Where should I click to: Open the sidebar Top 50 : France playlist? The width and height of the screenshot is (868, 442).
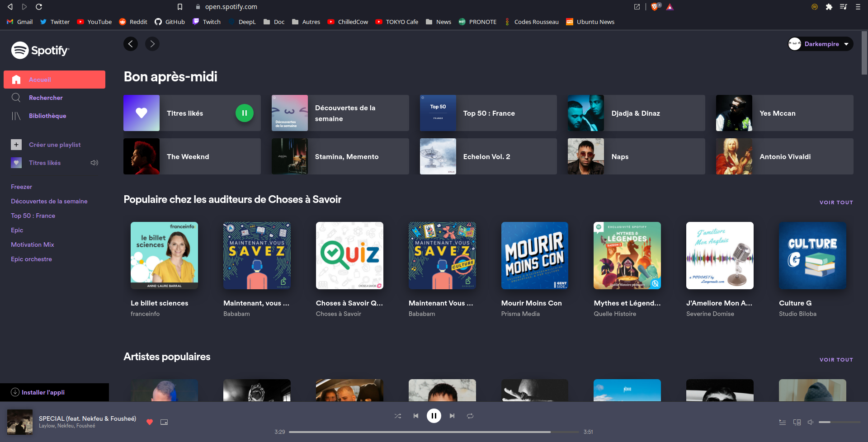point(33,216)
